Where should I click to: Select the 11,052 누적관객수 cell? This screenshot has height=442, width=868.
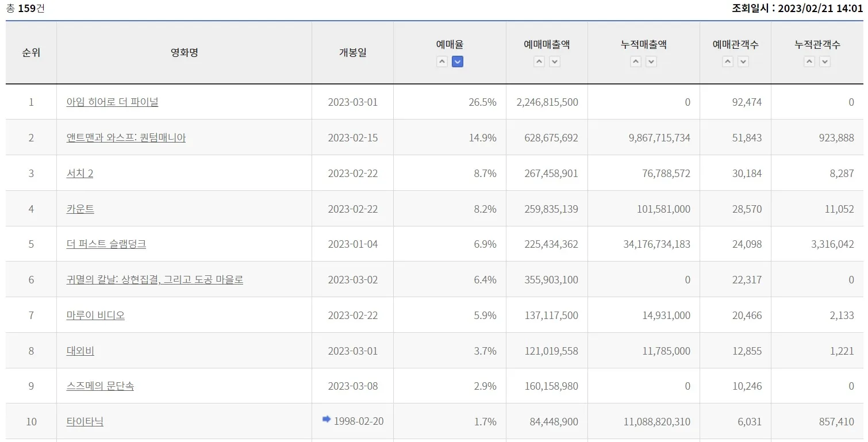click(x=817, y=209)
